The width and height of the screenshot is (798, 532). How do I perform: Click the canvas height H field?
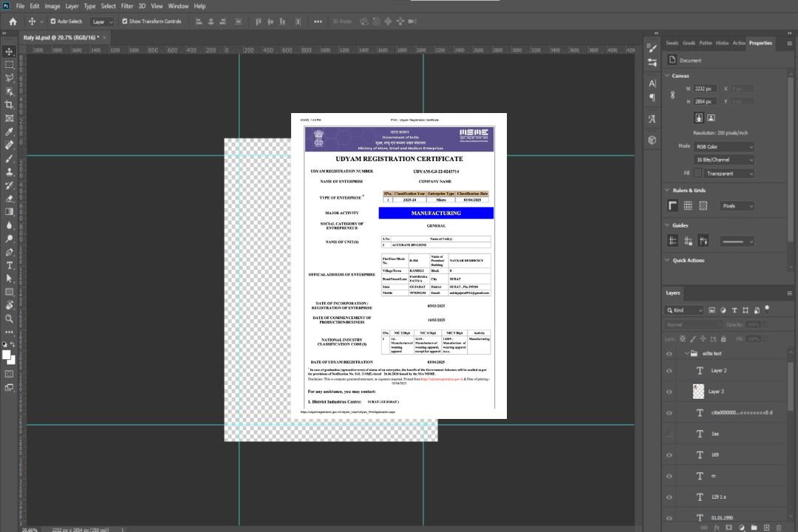pos(705,102)
